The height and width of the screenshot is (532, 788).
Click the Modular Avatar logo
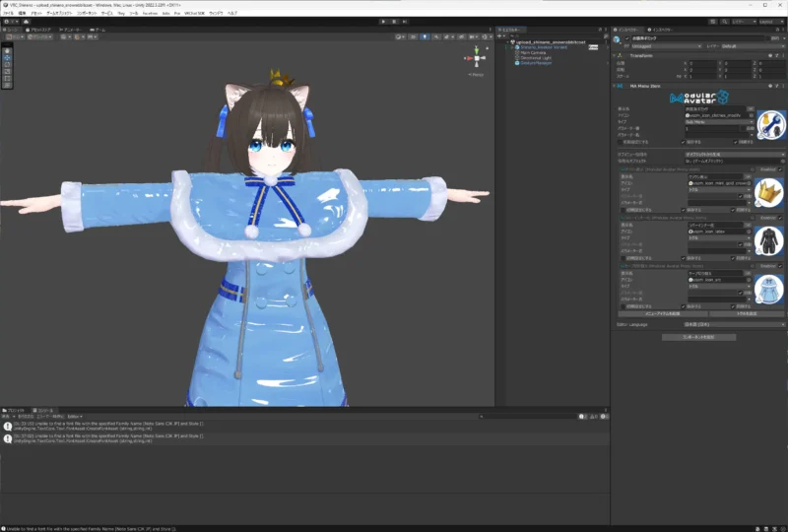699,98
